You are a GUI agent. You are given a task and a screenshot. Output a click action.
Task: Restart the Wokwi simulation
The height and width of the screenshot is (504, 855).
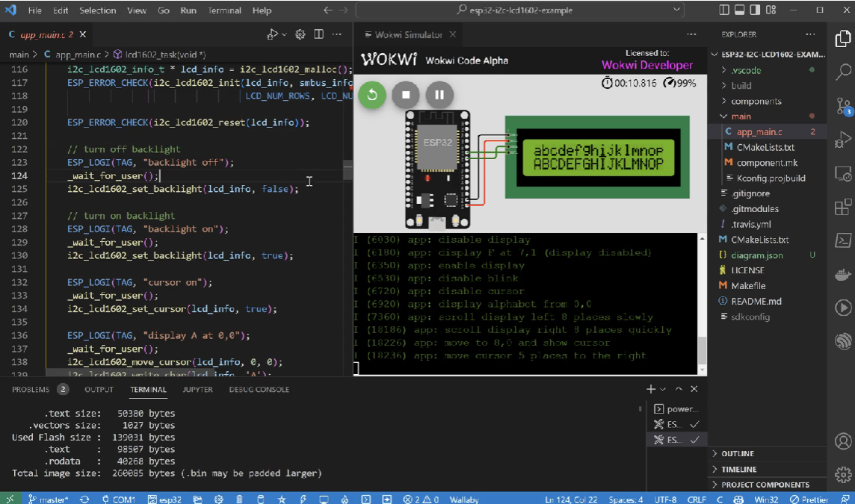371,95
